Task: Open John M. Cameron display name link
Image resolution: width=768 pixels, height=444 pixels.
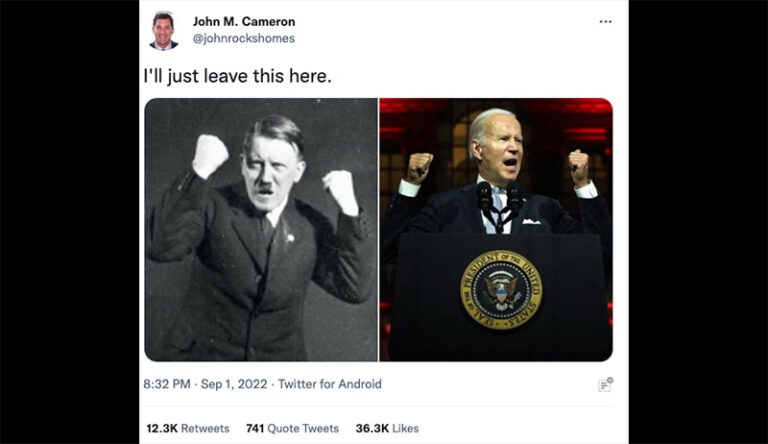Action: [244, 22]
